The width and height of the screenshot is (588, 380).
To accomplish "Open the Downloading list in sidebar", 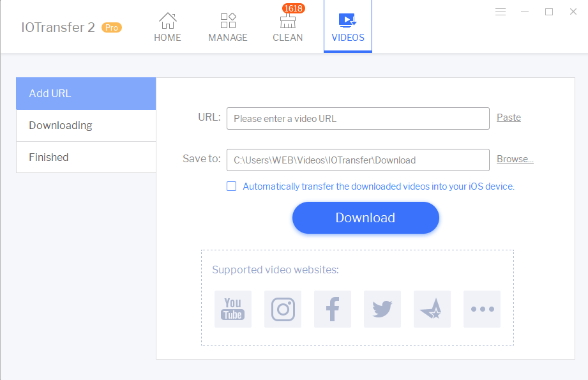I will [x=86, y=125].
